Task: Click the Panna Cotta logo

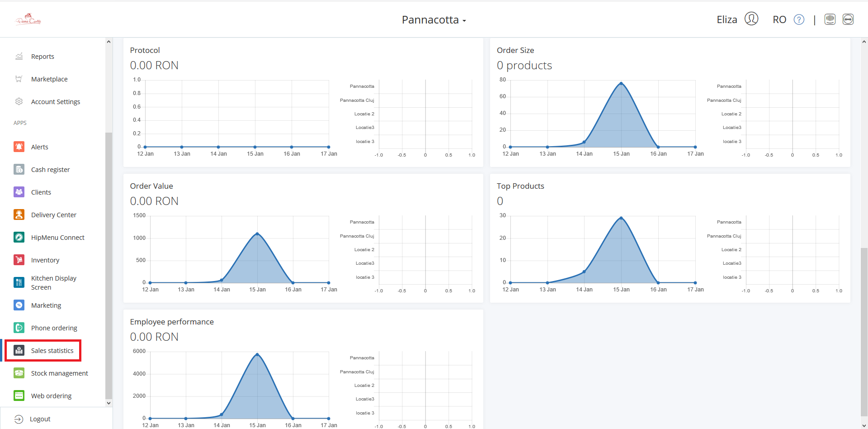Action: [28, 19]
